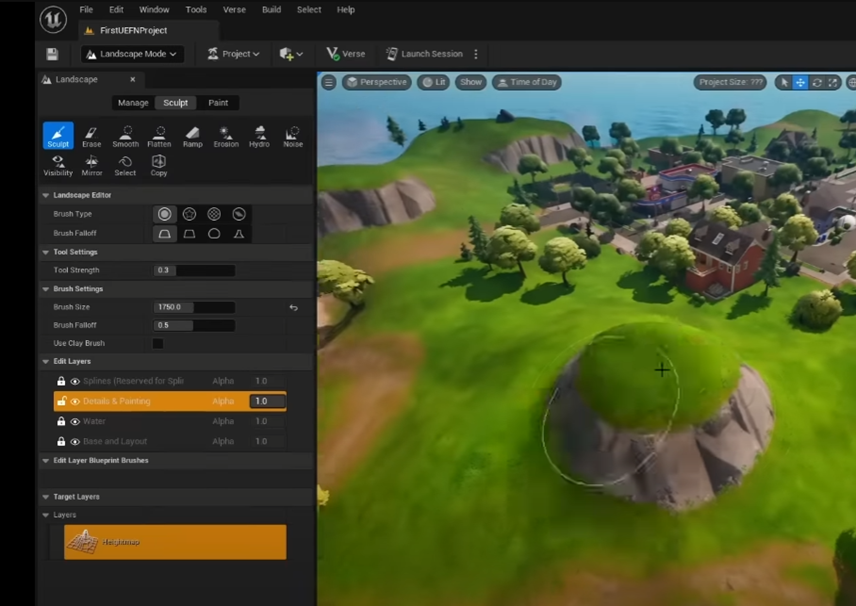Switch to the Manage tab

(133, 103)
